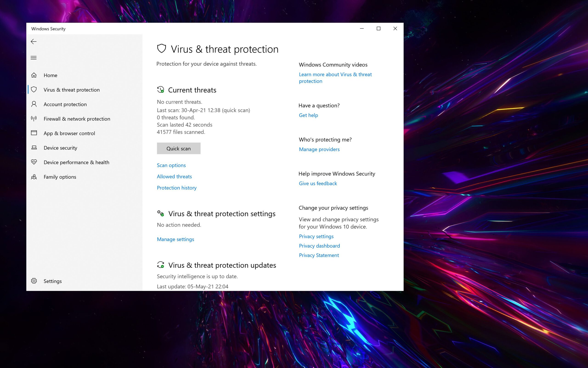Click the Current threats clock icon
The image size is (588, 368).
pos(161,90)
